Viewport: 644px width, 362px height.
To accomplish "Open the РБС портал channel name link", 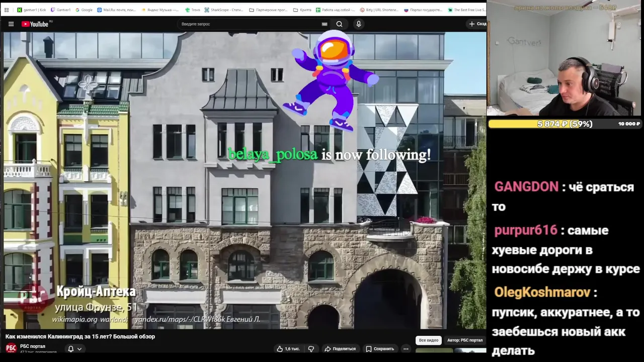I will pos(33,346).
